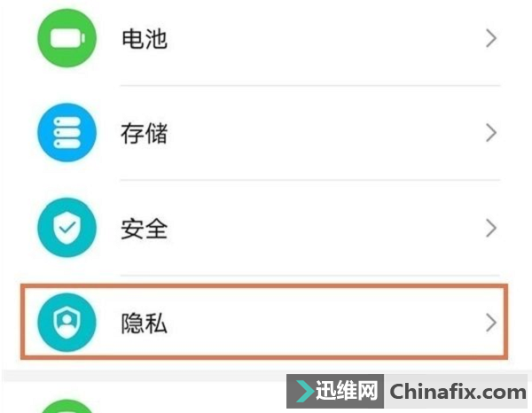
Task: Click the 迅维网 watermark text
Action: point(347,391)
